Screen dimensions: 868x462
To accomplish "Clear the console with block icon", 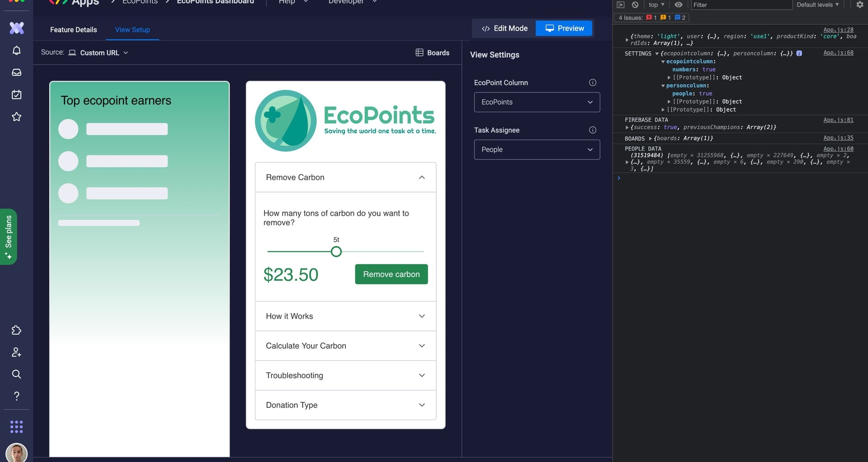I will (x=635, y=5).
